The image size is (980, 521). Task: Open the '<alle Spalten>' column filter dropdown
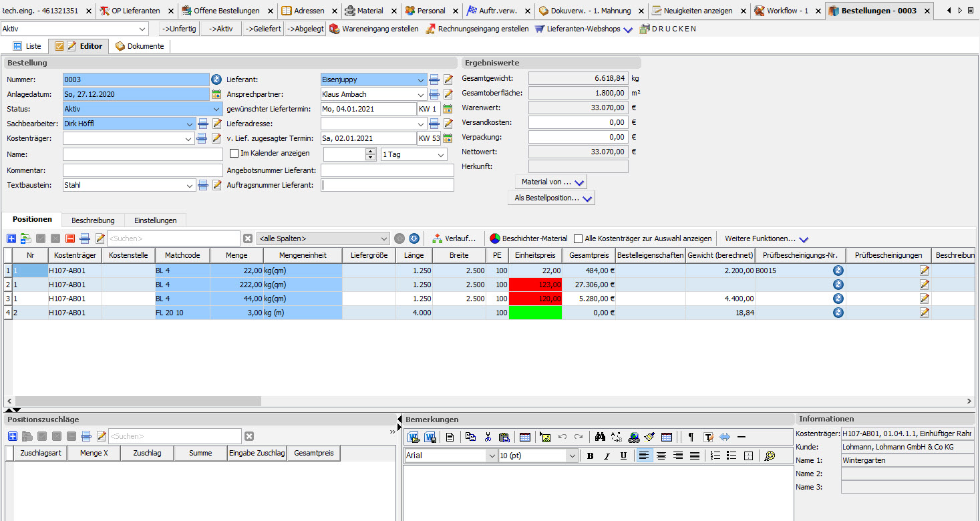pyautogui.click(x=383, y=238)
